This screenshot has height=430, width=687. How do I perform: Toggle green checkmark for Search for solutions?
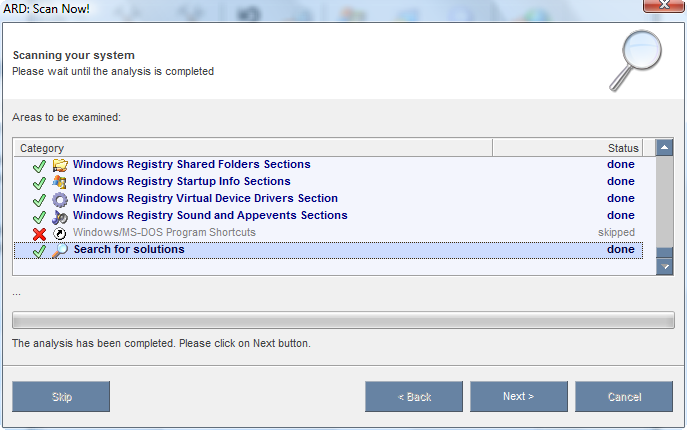coord(40,250)
